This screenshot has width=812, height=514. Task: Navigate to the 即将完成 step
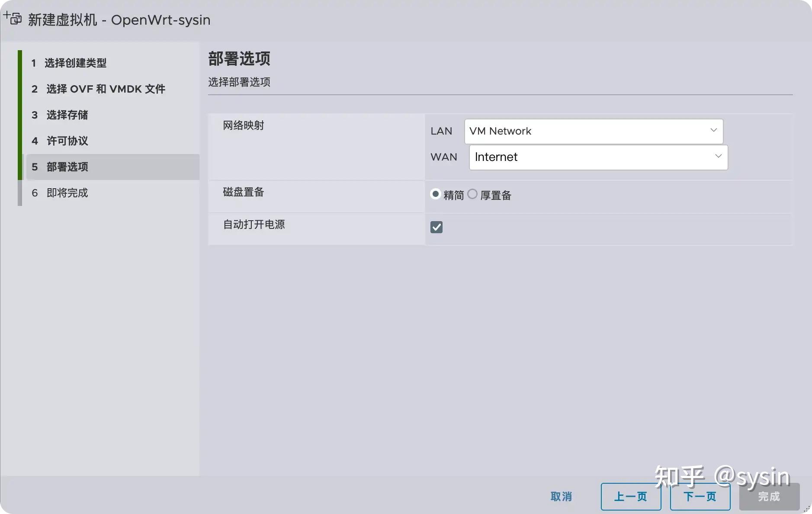click(67, 193)
